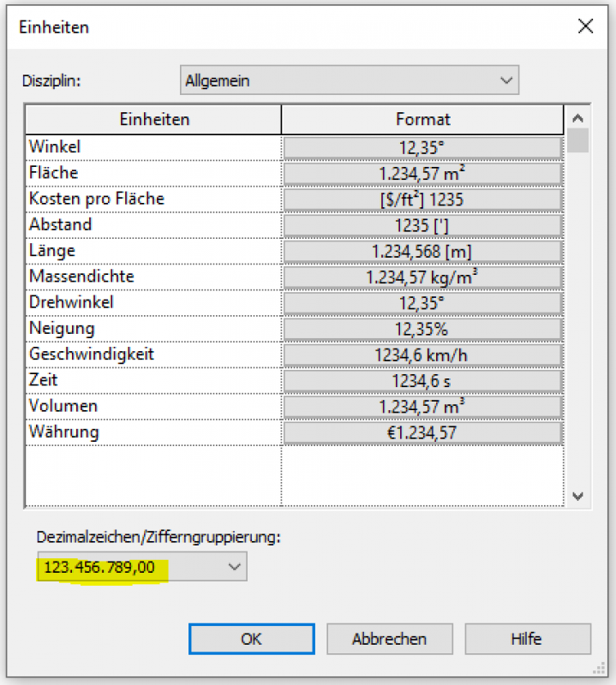Change the Länge format
The image size is (616, 685).
pyautogui.click(x=422, y=252)
